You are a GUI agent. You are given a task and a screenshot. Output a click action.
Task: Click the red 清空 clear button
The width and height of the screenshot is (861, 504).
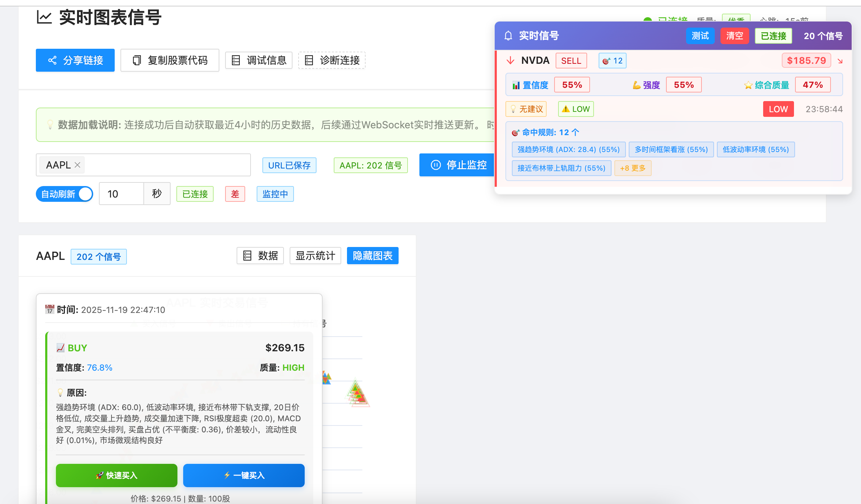click(735, 36)
